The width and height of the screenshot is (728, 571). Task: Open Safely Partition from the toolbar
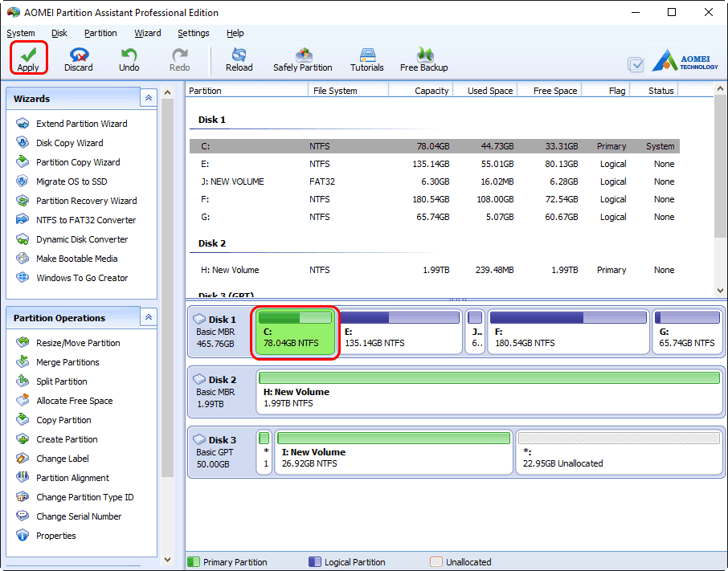coord(303,58)
